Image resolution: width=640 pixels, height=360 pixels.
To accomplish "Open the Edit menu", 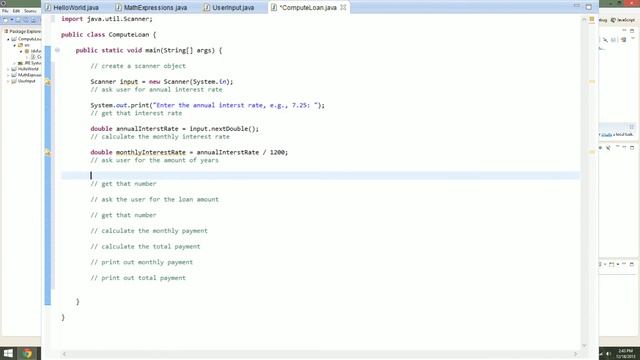I will tap(16, 11).
